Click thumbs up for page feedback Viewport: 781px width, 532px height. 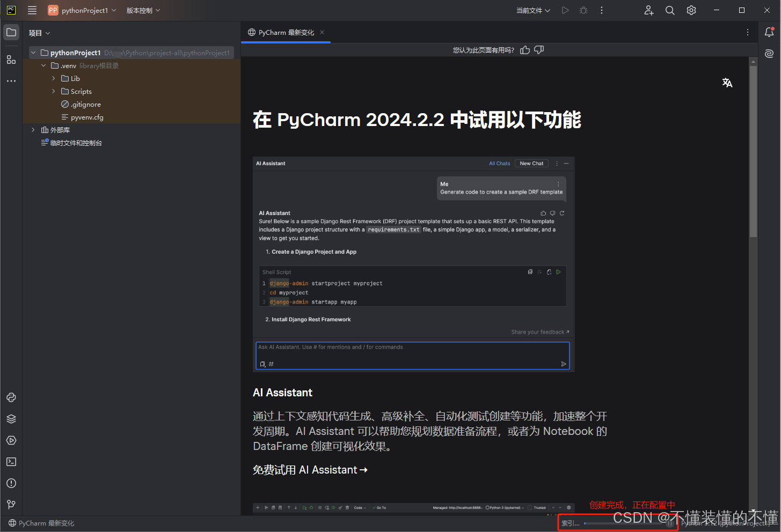pyautogui.click(x=525, y=50)
